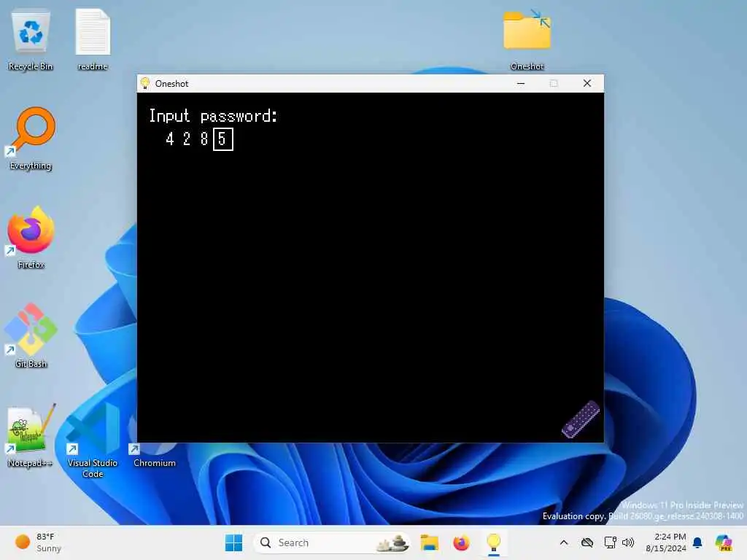
Task: Open the Git Bash desktop shortcut
Action: (x=31, y=337)
